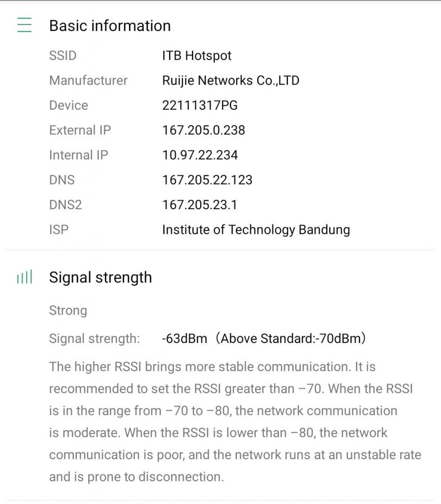The height and width of the screenshot is (504, 441).
Task: Tap the RSSI explanation paragraph
Action: tap(235, 421)
